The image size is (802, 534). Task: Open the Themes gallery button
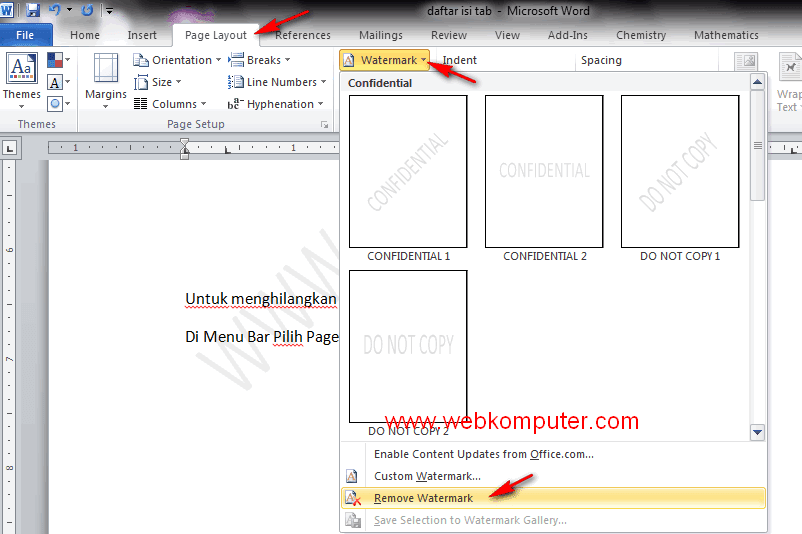[x=21, y=80]
